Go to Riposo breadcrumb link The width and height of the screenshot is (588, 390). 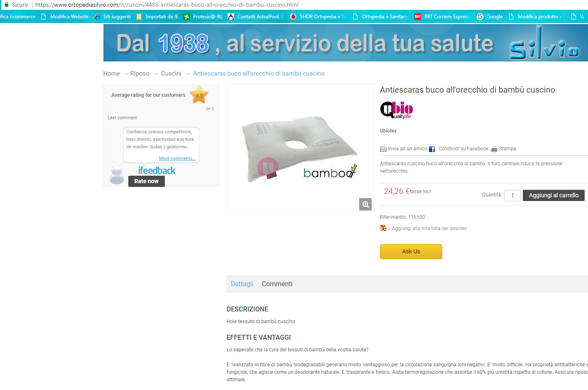point(140,74)
